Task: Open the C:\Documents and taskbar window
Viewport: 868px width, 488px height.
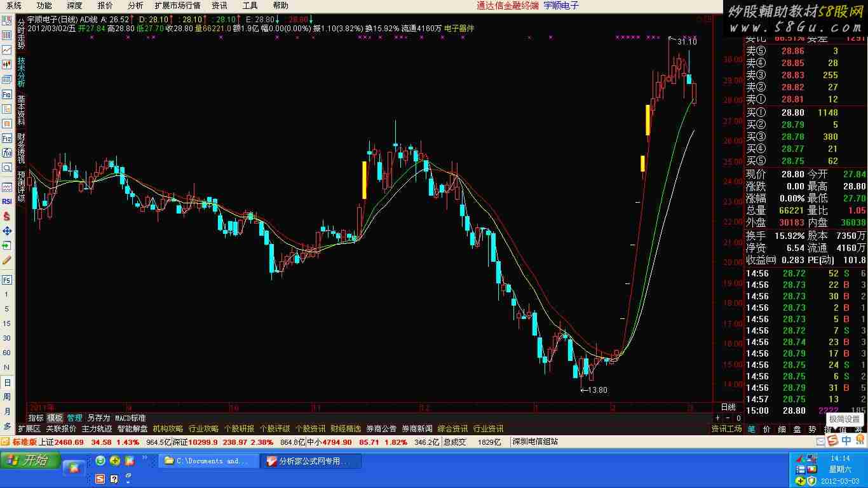Action: coord(208,461)
